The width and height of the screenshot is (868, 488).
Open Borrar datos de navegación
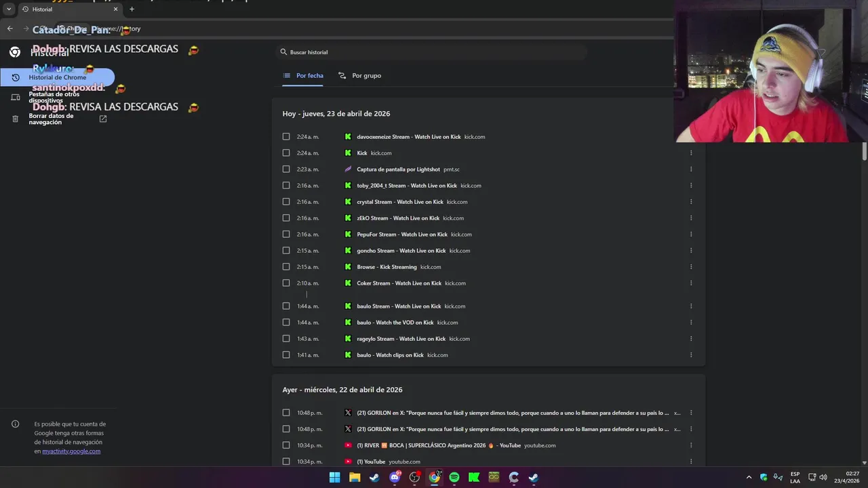coord(58,119)
